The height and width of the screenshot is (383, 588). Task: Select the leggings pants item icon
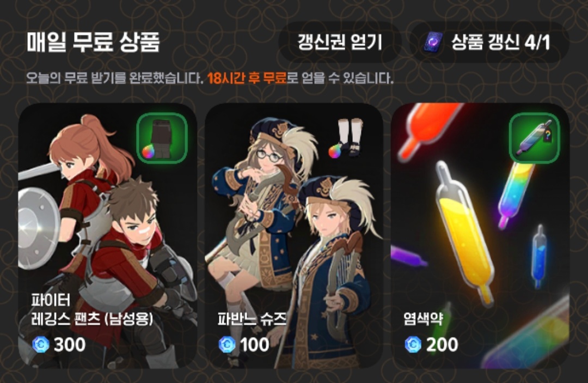point(162,138)
